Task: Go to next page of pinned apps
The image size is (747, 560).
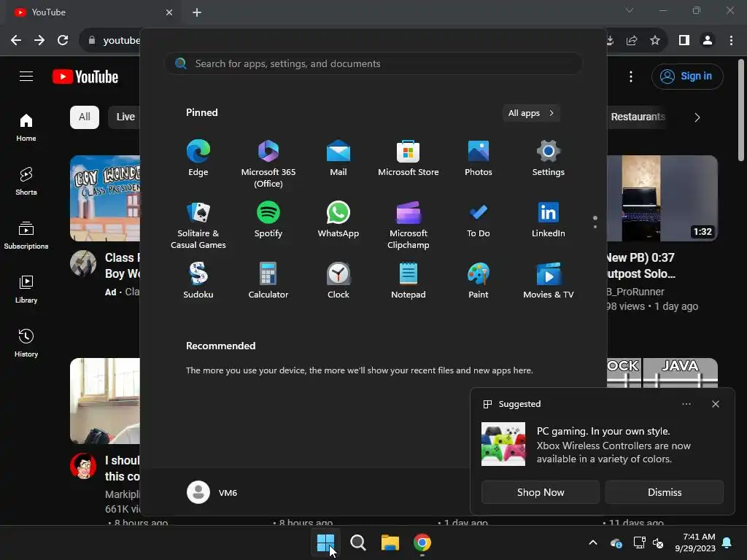Action: [595, 227]
